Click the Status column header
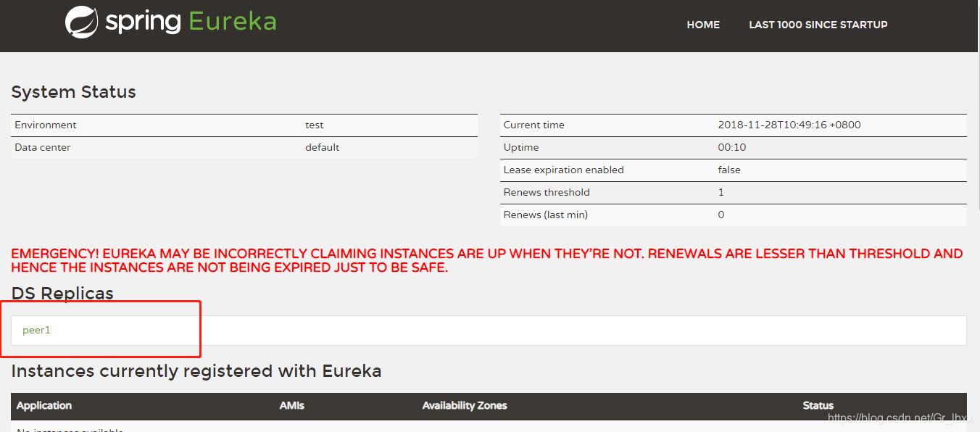980x432 pixels. [818, 406]
